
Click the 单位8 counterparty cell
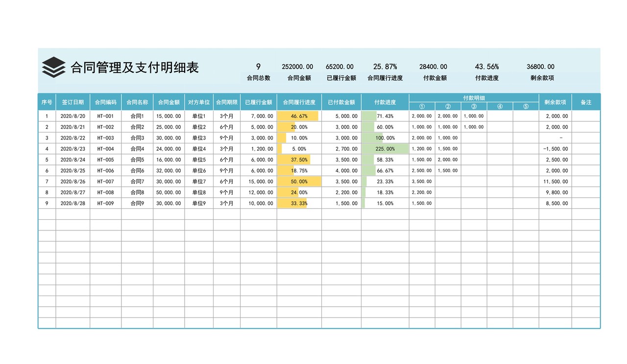pos(199,193)
